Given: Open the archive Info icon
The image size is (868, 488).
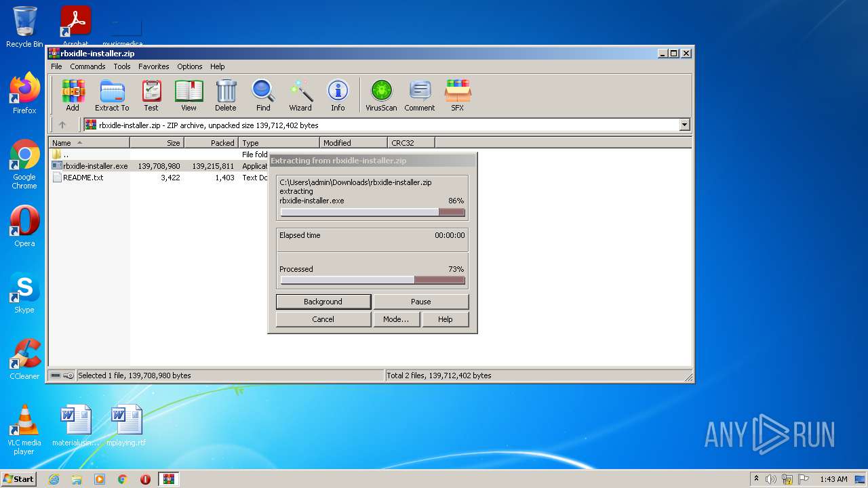Looking at the screenshot, I should [338, 95].
